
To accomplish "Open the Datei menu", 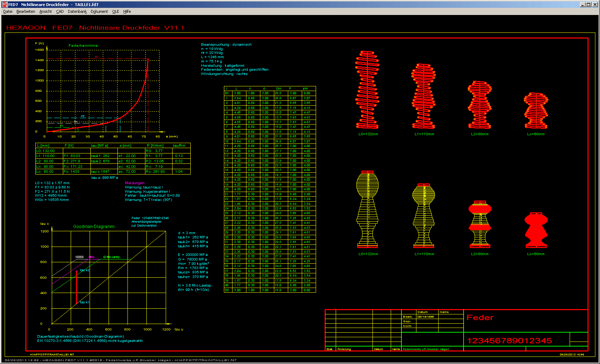I will pyautogui.click(x=8, y=11).
